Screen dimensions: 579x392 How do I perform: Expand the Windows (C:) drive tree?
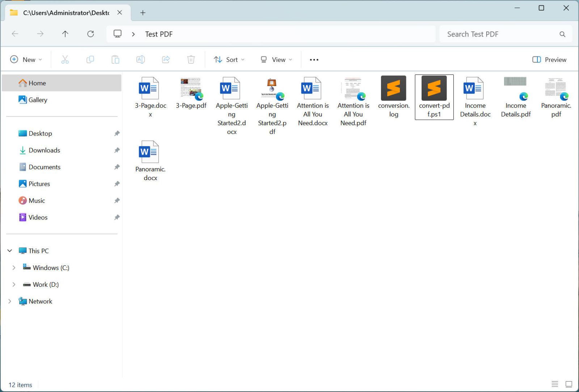pyautogui.click(x=14, y=268)
